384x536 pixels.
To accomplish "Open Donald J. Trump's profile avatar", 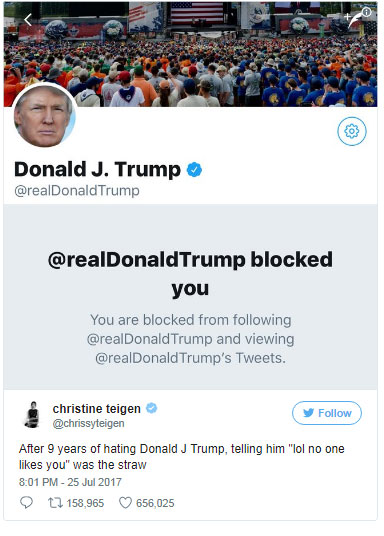I will 44,116.
